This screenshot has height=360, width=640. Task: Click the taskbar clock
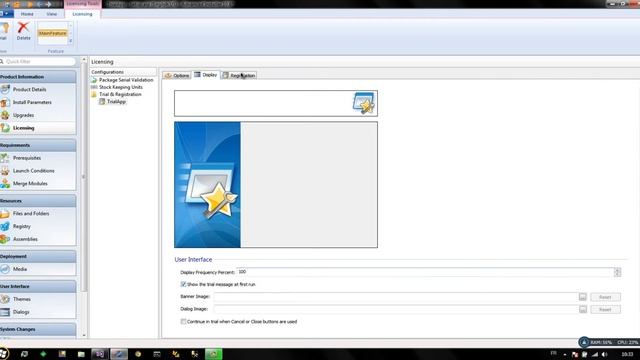point(627,354)
